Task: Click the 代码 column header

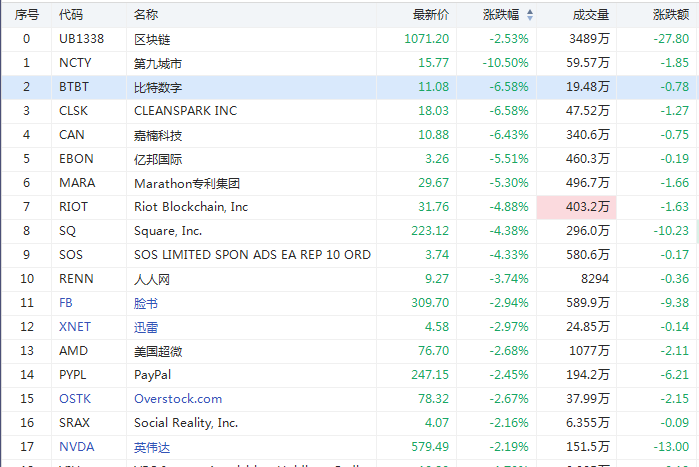Action: point(71,15)
